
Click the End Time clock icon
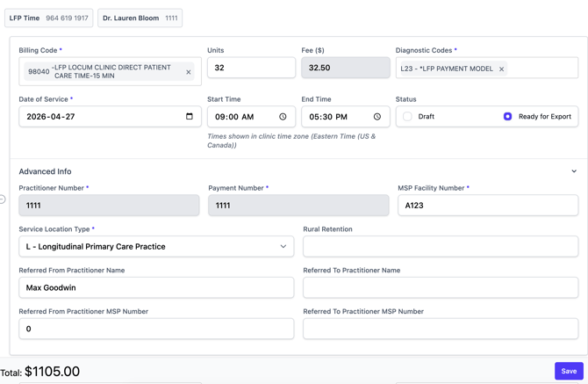[x=377, y=117]
